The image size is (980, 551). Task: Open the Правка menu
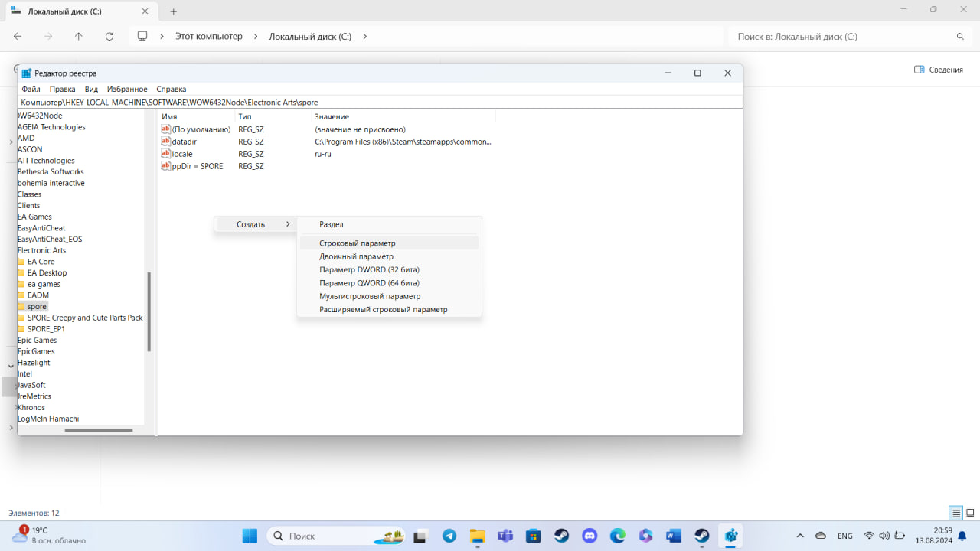63,89
